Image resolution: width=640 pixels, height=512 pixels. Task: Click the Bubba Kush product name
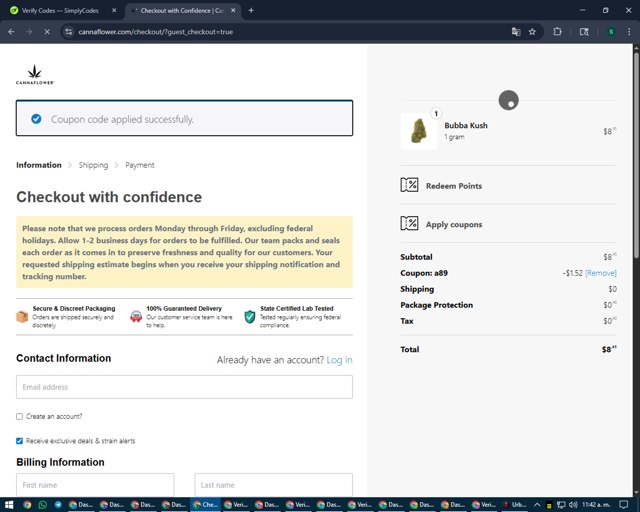point(466,125)
